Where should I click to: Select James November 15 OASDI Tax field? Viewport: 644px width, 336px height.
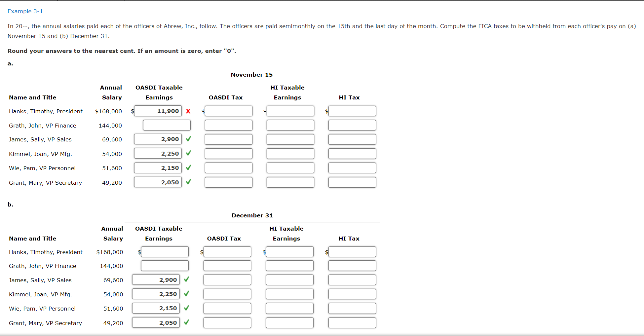[x=229, y=139]
